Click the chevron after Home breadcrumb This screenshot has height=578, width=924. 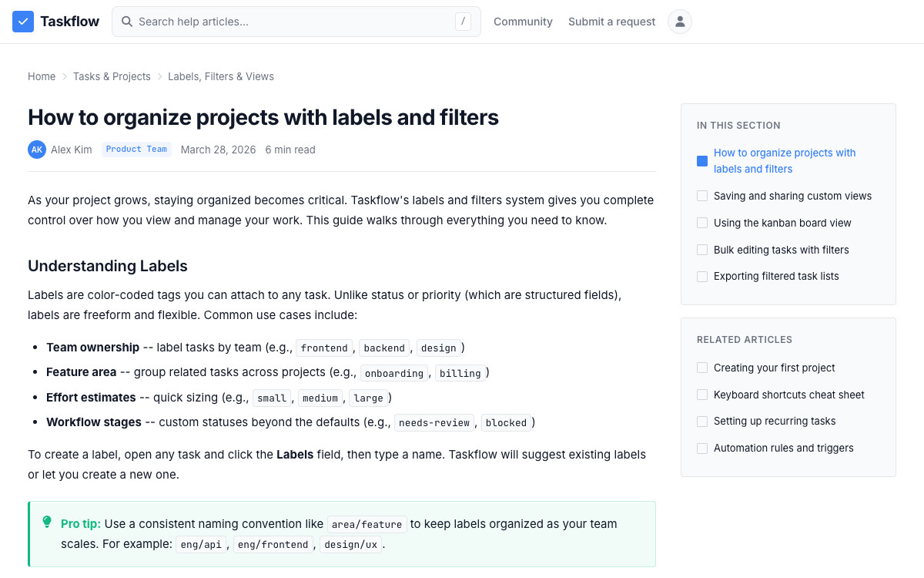tap(65, 76)
